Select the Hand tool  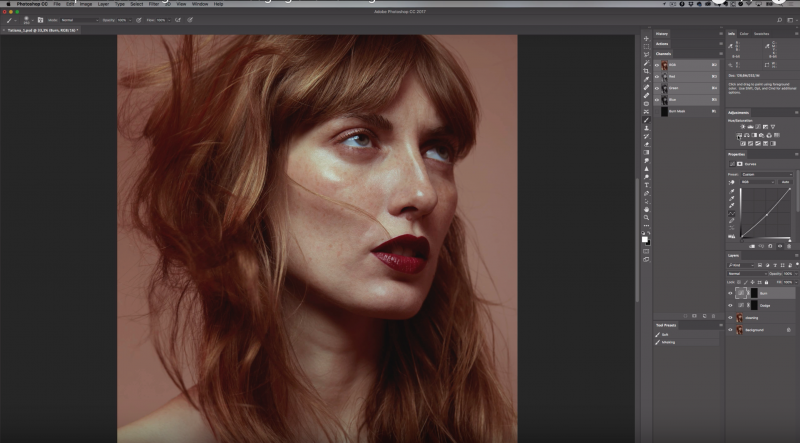(646, 210)
